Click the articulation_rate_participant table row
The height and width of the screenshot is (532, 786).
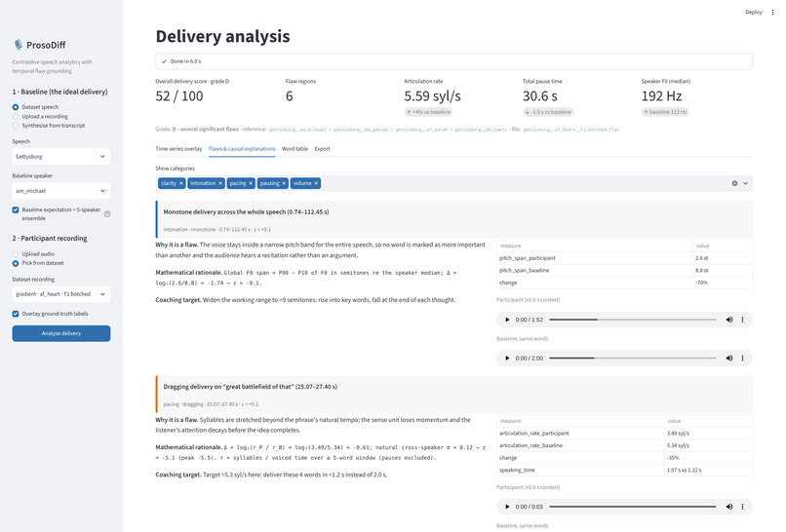tap(624, 434)
